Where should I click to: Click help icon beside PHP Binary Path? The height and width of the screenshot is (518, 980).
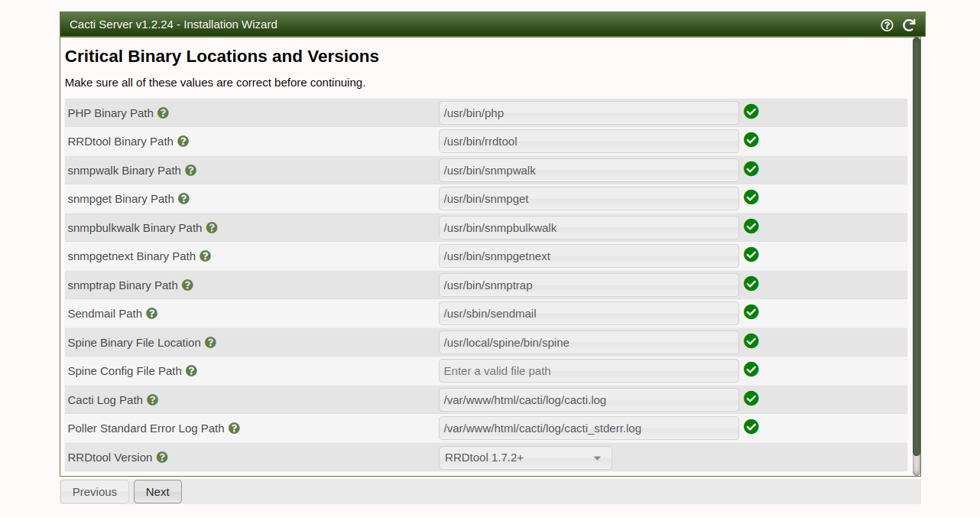[163, 113]
